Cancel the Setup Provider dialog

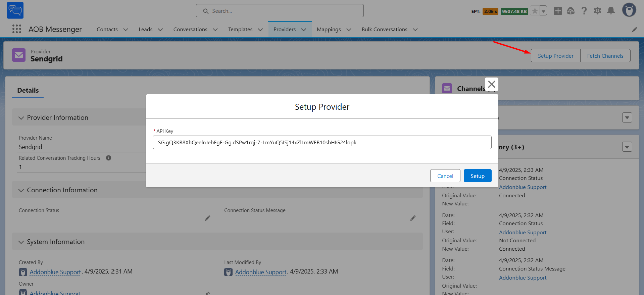point(445,176)
